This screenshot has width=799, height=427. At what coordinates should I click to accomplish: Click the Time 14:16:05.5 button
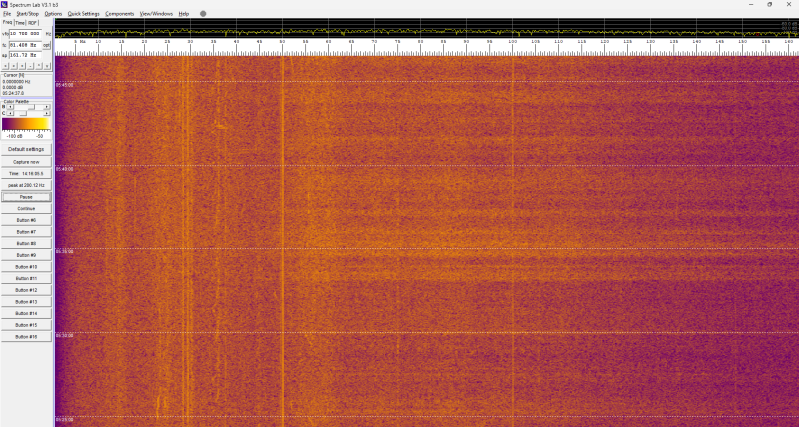coord(26,174)
